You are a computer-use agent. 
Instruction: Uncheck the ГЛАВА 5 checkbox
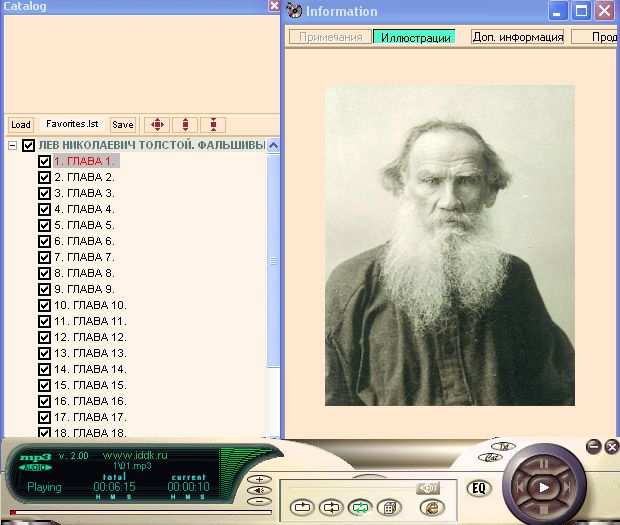44,225
